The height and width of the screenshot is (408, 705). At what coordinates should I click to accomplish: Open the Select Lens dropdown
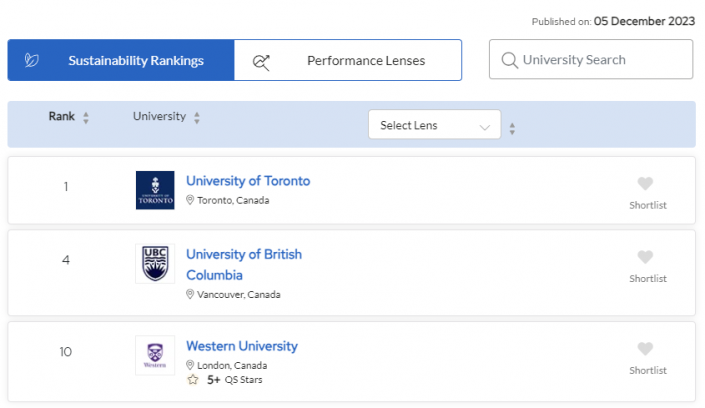pos(434,125)
